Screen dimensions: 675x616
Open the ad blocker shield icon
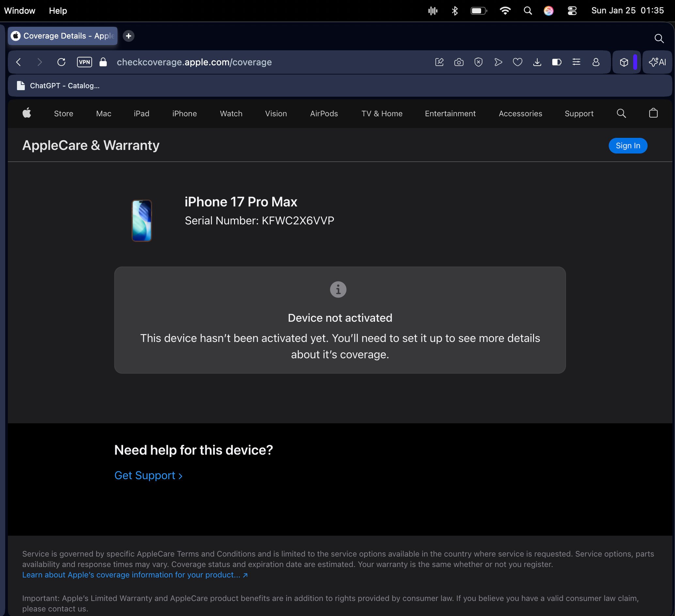tap(479, 62)
